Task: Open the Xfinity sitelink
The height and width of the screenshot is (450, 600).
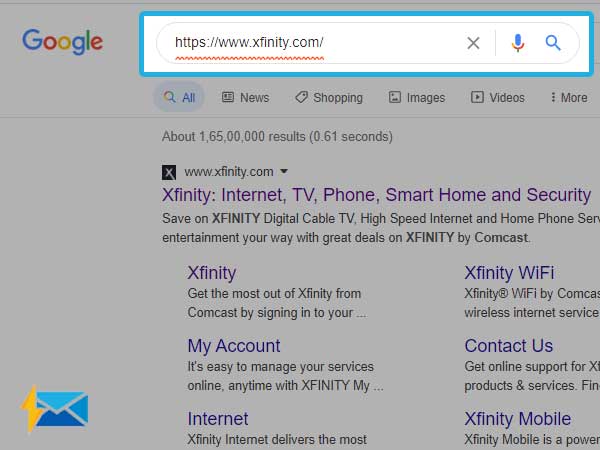Action: pyautogui.click(x=212, y=273)
